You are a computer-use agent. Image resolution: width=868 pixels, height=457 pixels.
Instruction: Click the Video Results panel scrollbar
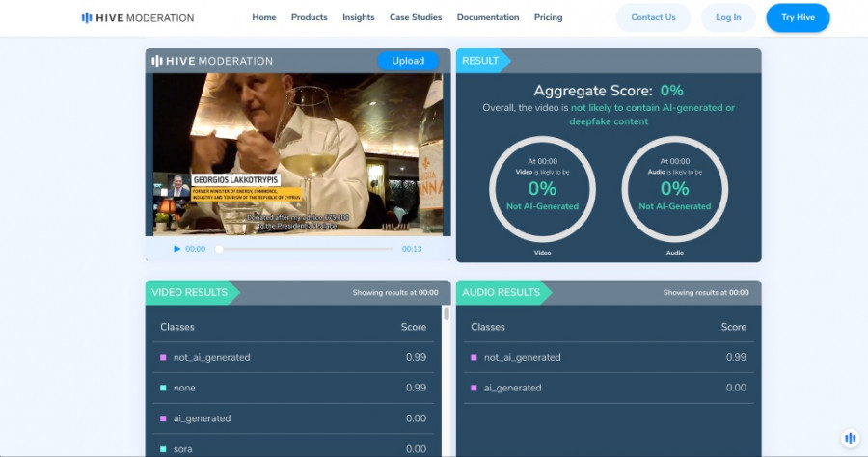446,314
